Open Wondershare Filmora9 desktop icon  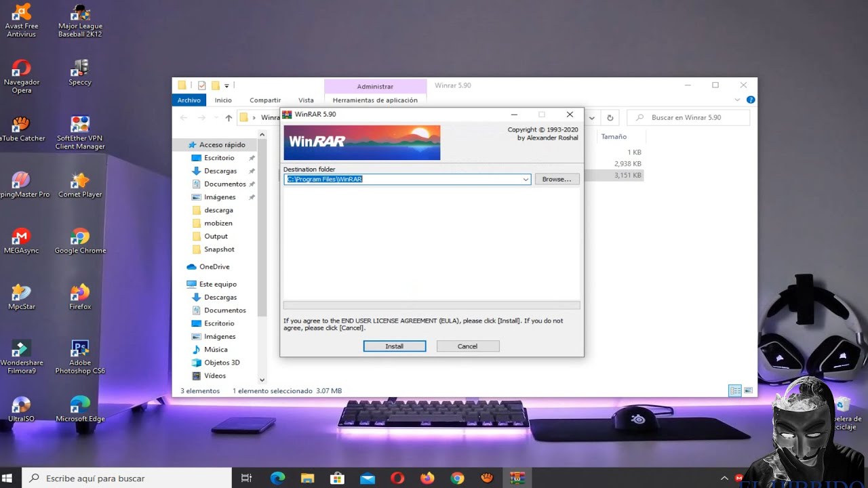pos(22,357)
